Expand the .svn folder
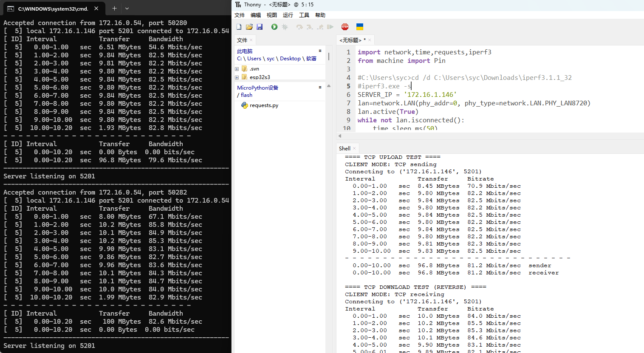The height and width of the screenshot is (353, 644). [237, 69]
